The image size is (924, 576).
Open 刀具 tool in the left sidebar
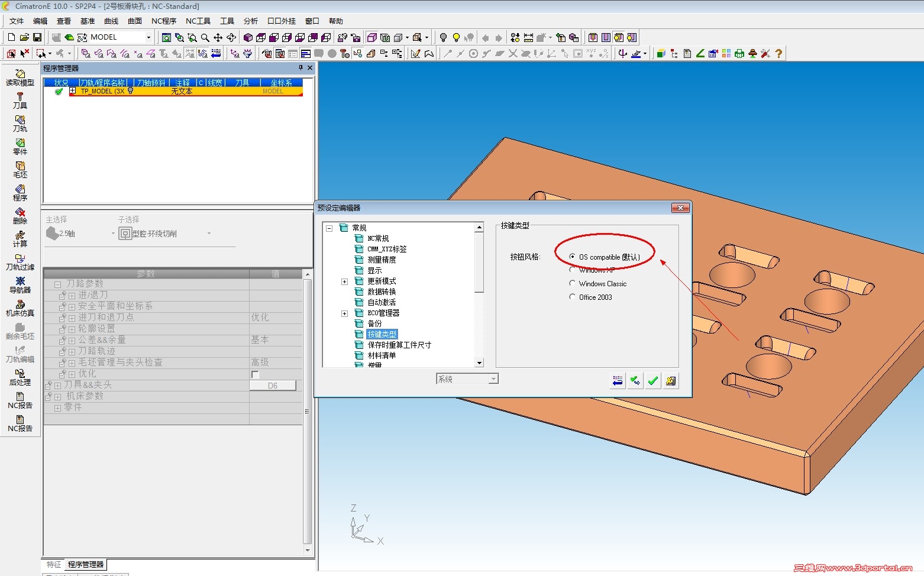20,101
